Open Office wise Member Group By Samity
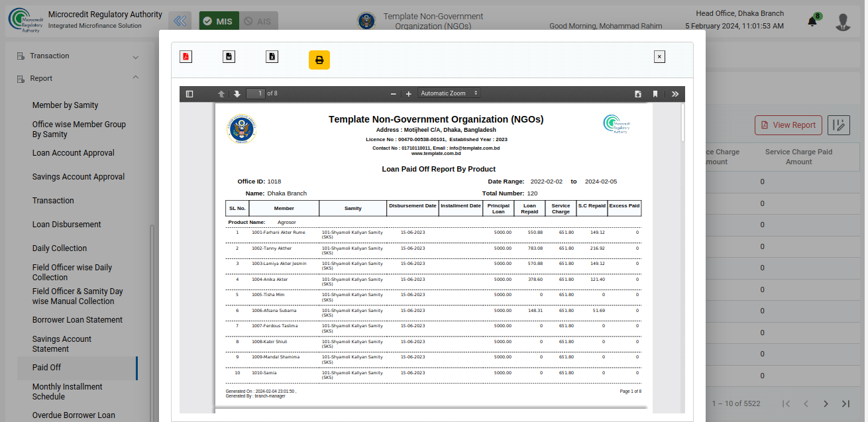The width and height of the screenshot is (868, 422). tap(79, 129)
